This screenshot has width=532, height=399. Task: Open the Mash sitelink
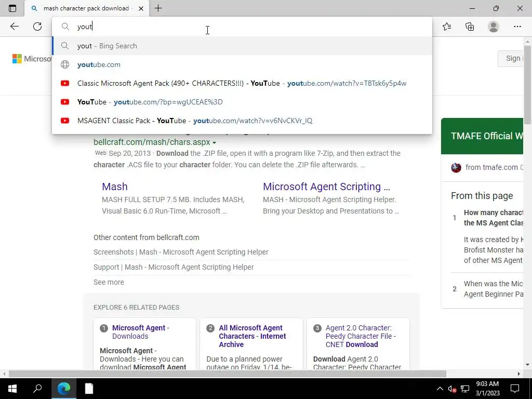click(x=115, y=187)
